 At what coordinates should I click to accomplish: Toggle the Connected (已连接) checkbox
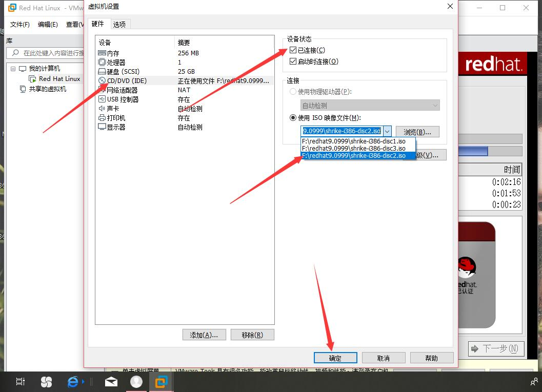click(x=293, y=50)
